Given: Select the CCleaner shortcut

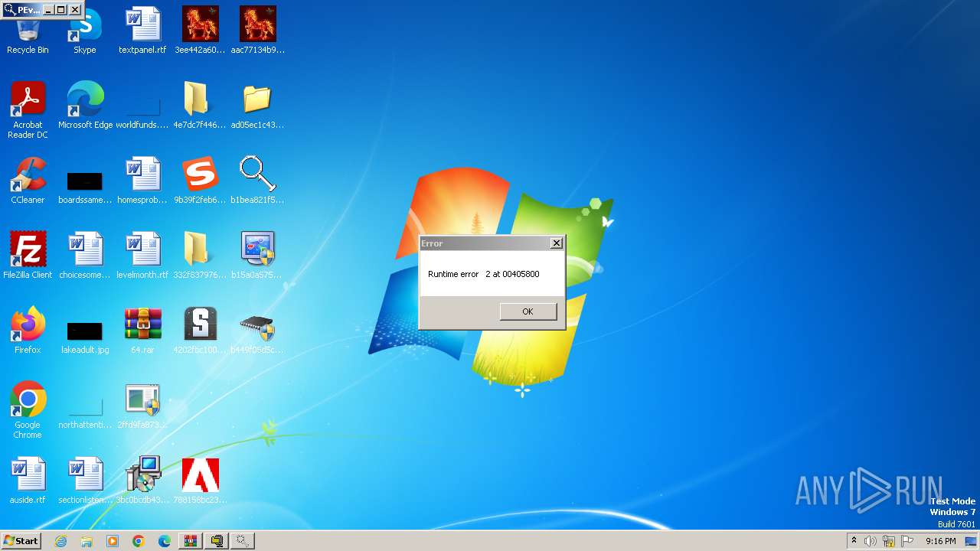Looking at the screenshot, I should [x=28, y=181].
